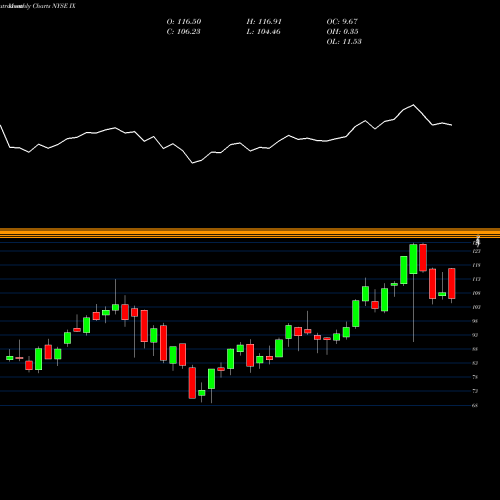Click the 'OL: 11.53' reading
500x500 pixels.
click(344, 42)
